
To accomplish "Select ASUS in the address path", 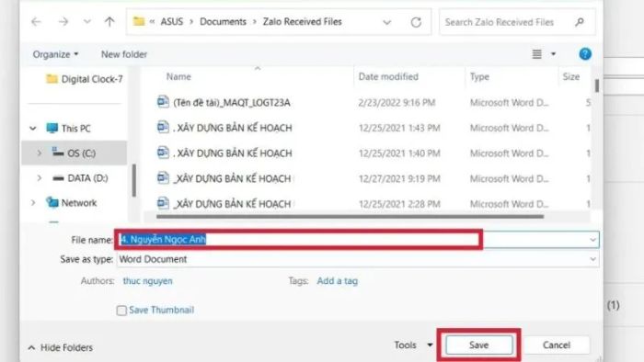I will coord(172,22).
